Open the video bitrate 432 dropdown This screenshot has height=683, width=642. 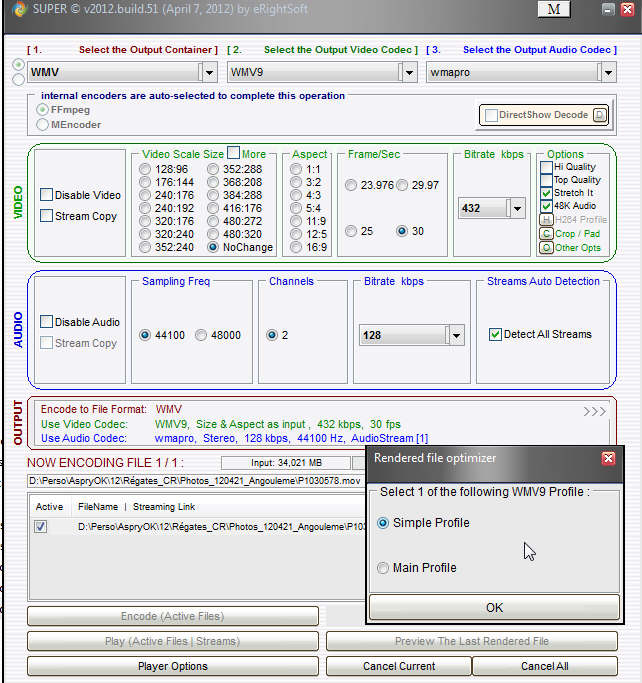click(x=516, y=208)
